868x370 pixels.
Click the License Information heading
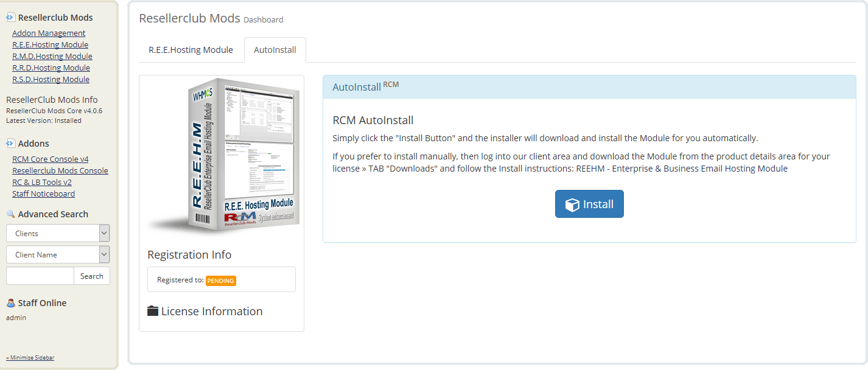tap(205, 311)
